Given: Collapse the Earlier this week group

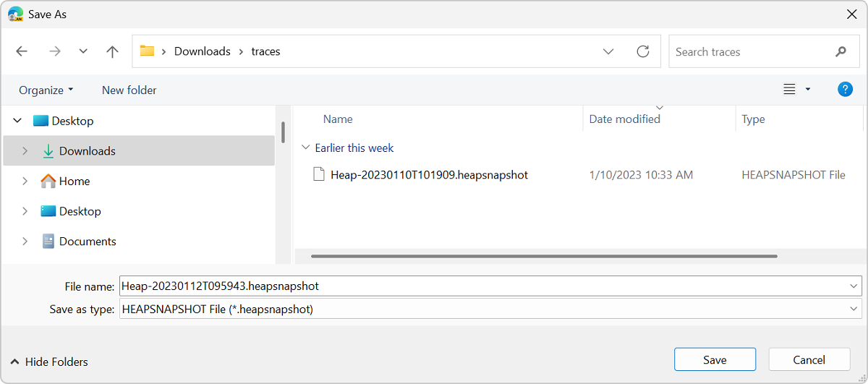Looking at the screenshot, I should click(x=305, y=148).
